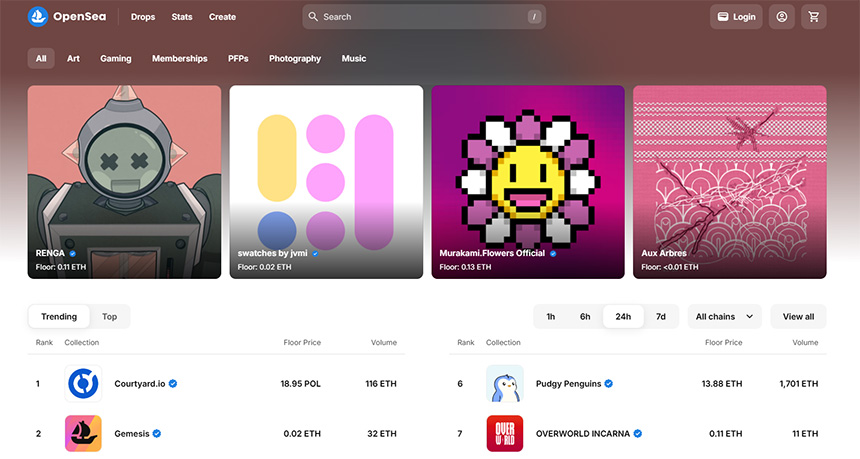
Task: Select the 1h time range
Action: tap(551, 316)
